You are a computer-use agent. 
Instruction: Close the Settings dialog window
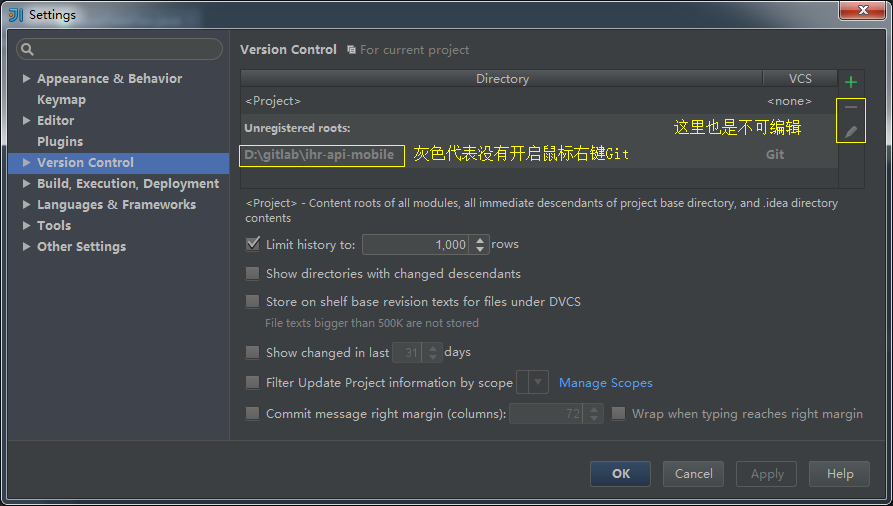(863, 10)
